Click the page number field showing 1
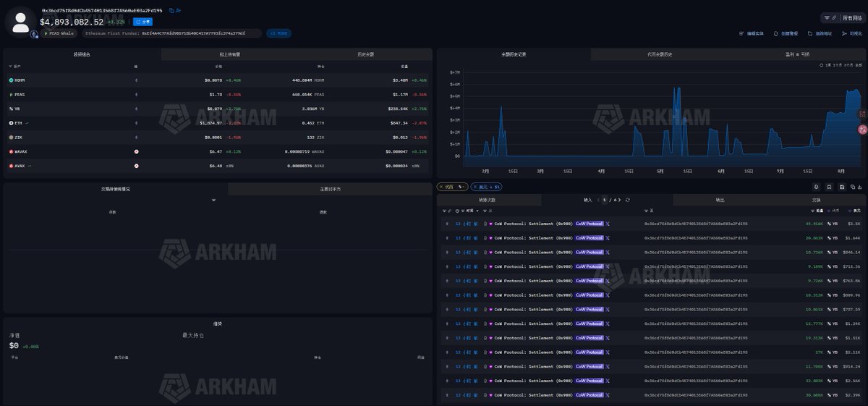868x406 pixels. point(605,200)
